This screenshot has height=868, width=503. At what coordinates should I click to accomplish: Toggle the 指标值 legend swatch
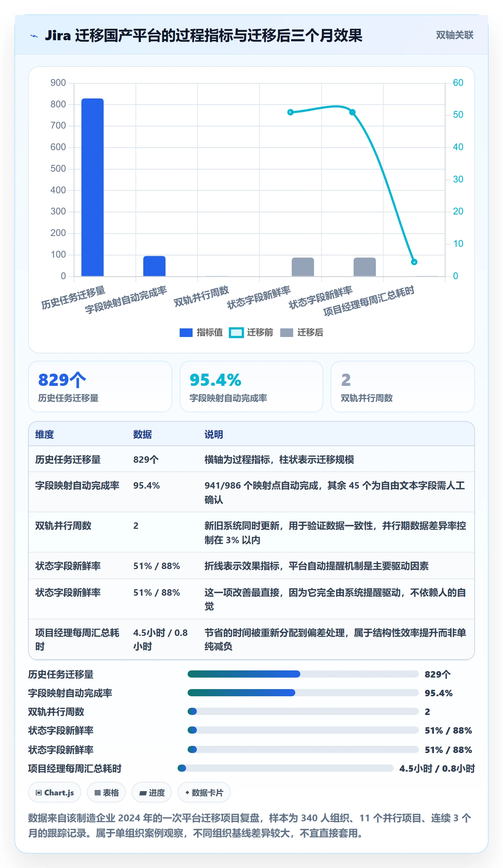[186, 333]
